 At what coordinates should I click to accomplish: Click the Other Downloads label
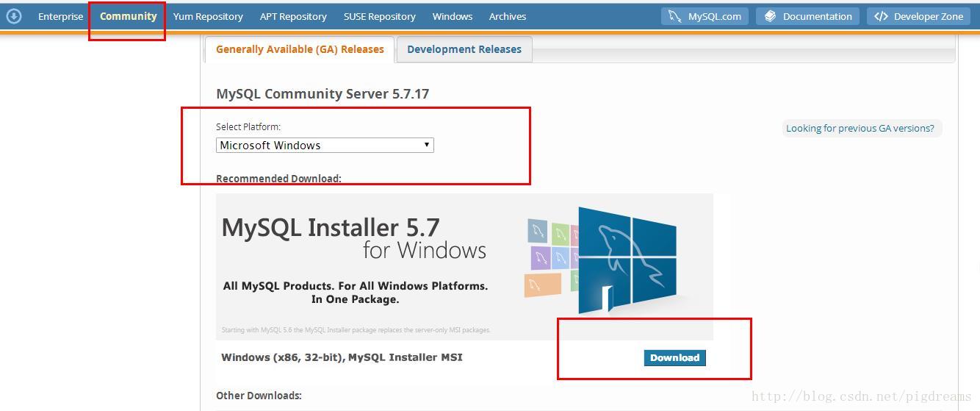pos(259,396)
